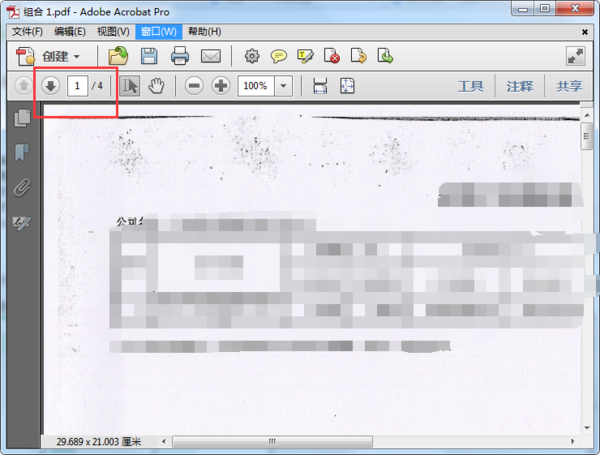Click the horizontal scrollbar thumb
Viewport: 600px width, 455px height.
click(x=272, y=442)
